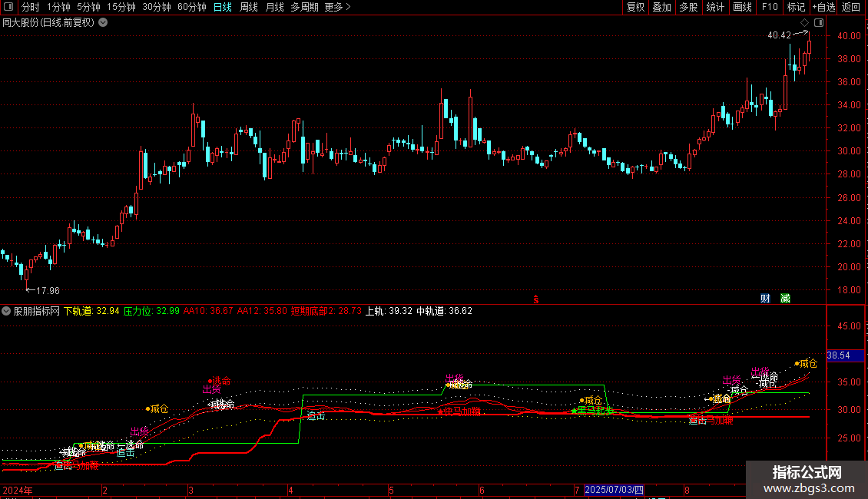
Task: Click the 复权 button
Action: (x=635, y=7)
